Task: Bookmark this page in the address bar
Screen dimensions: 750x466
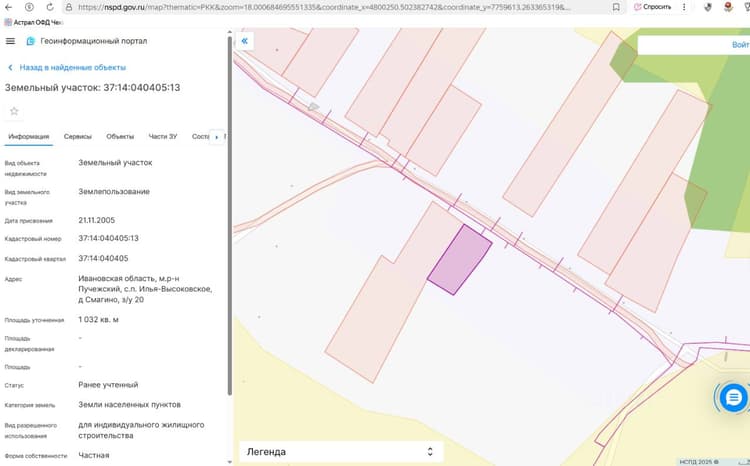Action: (616, 7)
